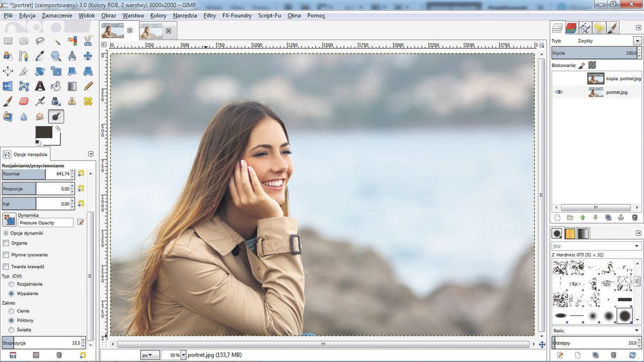Select the Measure compass tool
Screen dimensions: 644x362
(72, 56)
